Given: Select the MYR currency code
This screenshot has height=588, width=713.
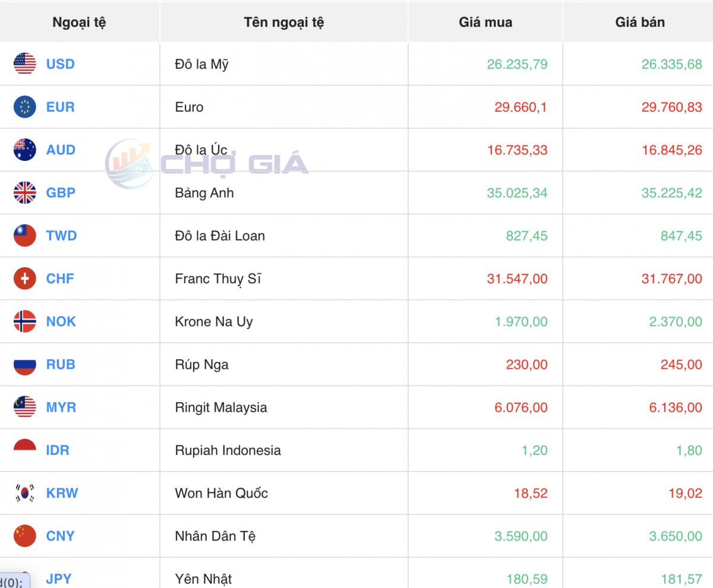Looking at the screenshot, I should click(61, 407).
